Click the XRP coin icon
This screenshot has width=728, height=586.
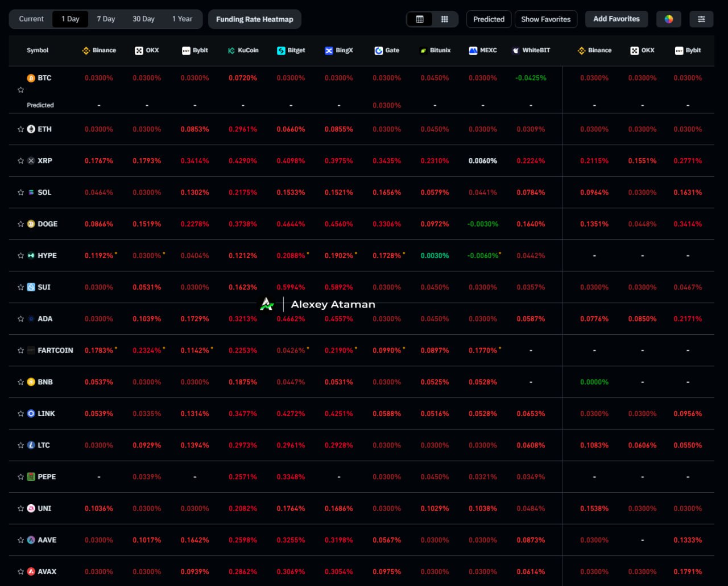tap(31, 161)
